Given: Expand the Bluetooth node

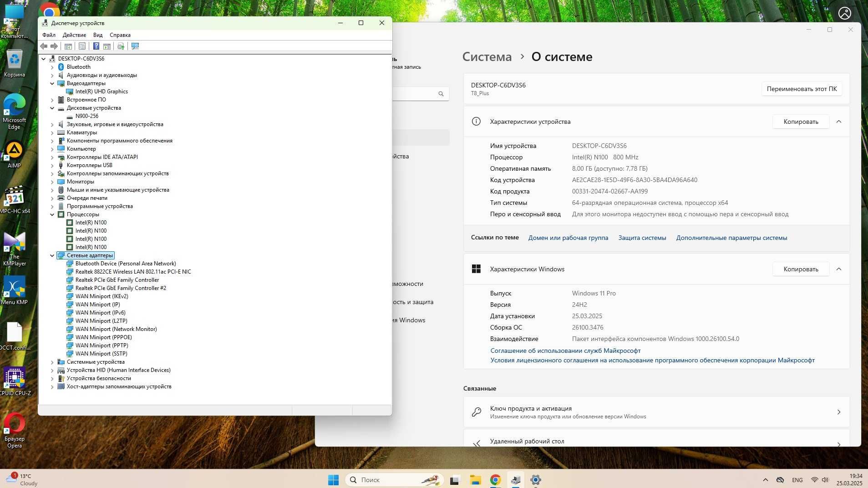Looking at the screenshot, I should tap(52, 67).
